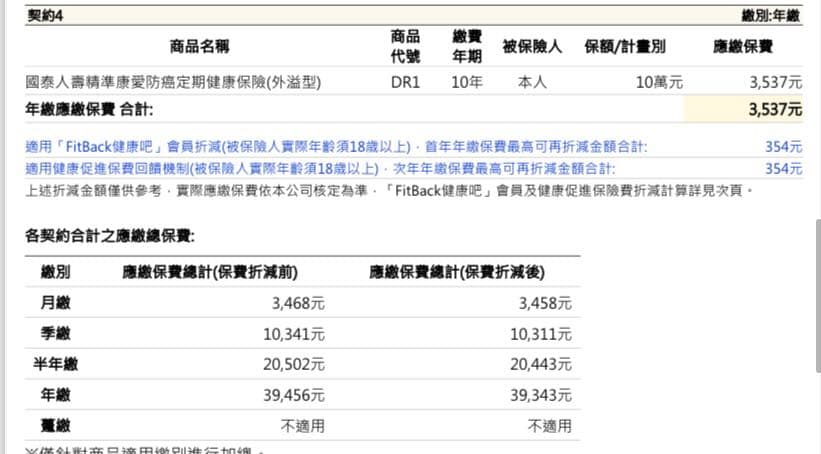
Task: Select product name 國泰人壽精準康愛防癌定期健康保險(外溢型)
Action: coord(173,82)
